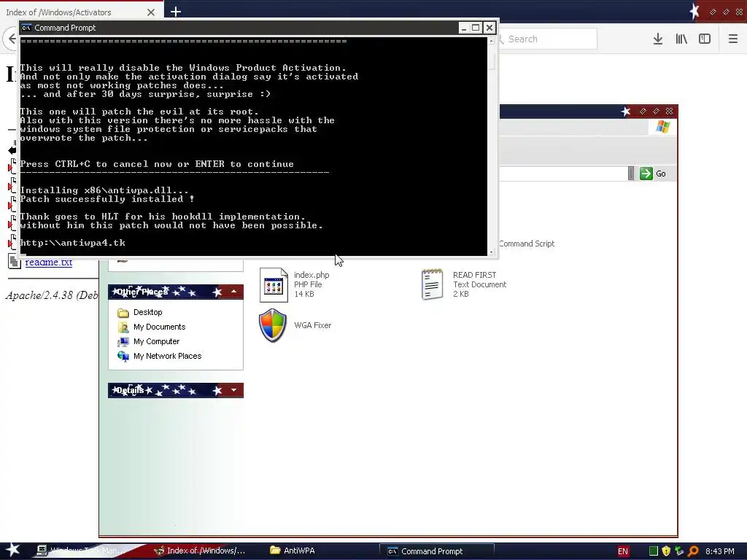Select the READ FIRST notepad icon

point(433,285)
